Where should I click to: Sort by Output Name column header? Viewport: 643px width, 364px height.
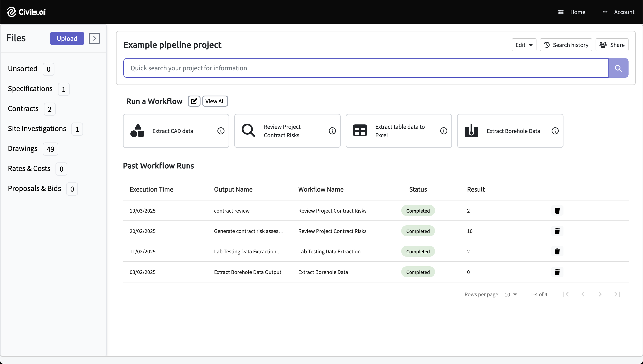[x=233, y=189]
